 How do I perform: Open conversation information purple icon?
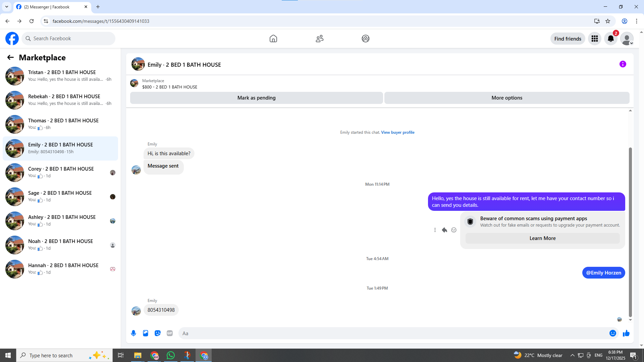pos(623,64)
